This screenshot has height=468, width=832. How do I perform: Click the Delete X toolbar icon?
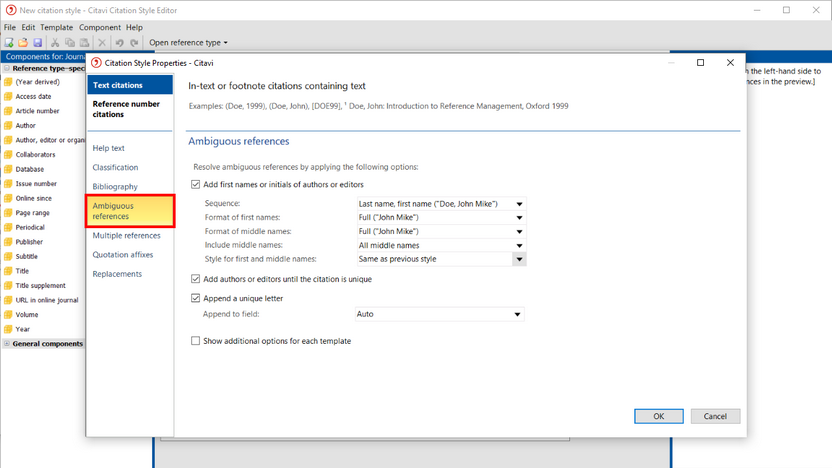(102, 42)
